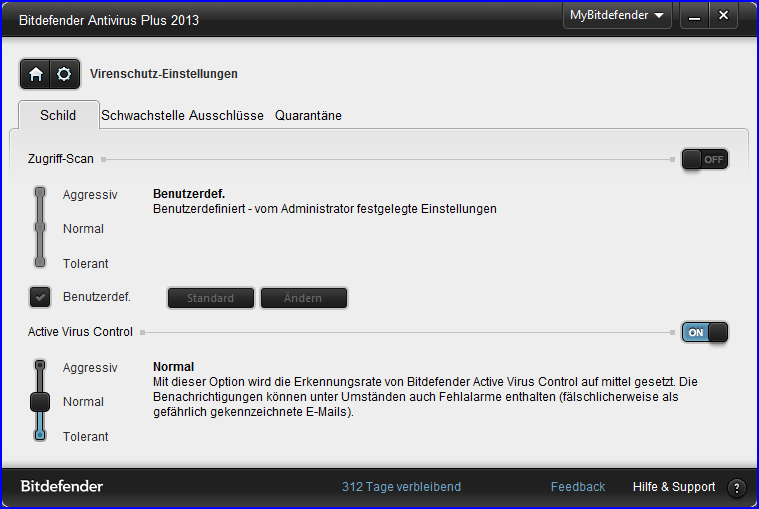Click the Bitdefender Antivirus Plus 2013 title
The width and height of the screenshot is (759, 509).
pos(109,20)
